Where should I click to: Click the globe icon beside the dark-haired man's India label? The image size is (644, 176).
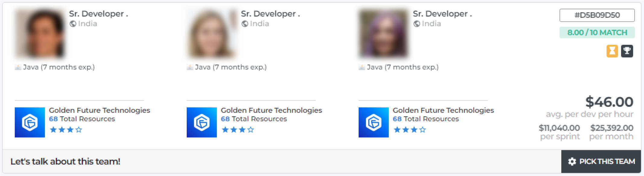pyautogui.click(x=73, y=24)
